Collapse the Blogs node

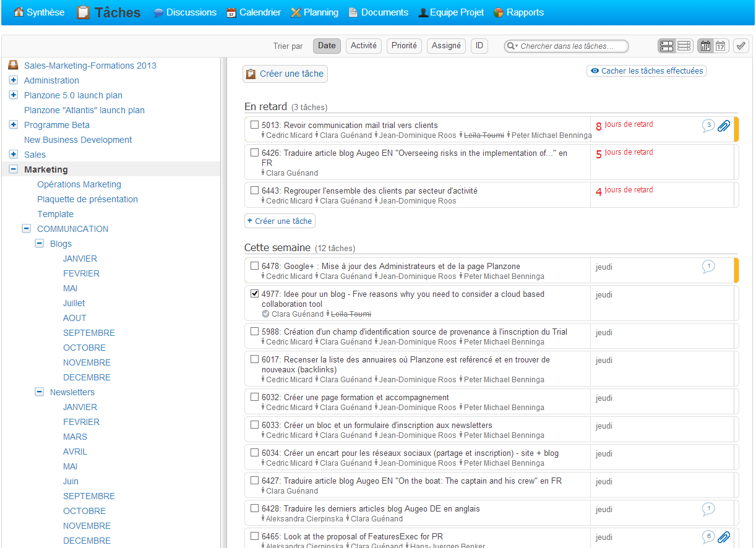pos(40,243)
